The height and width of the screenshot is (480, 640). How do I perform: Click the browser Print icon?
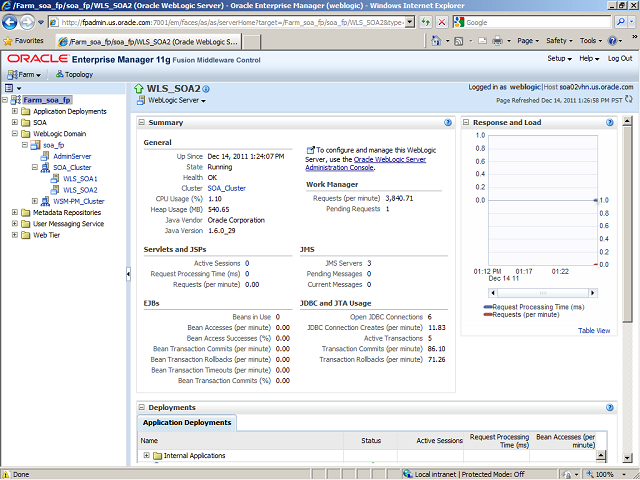497,41
